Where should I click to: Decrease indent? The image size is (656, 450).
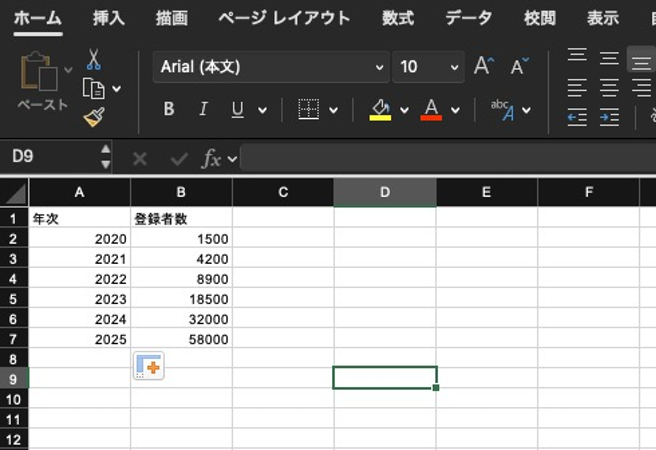(577, 118)
